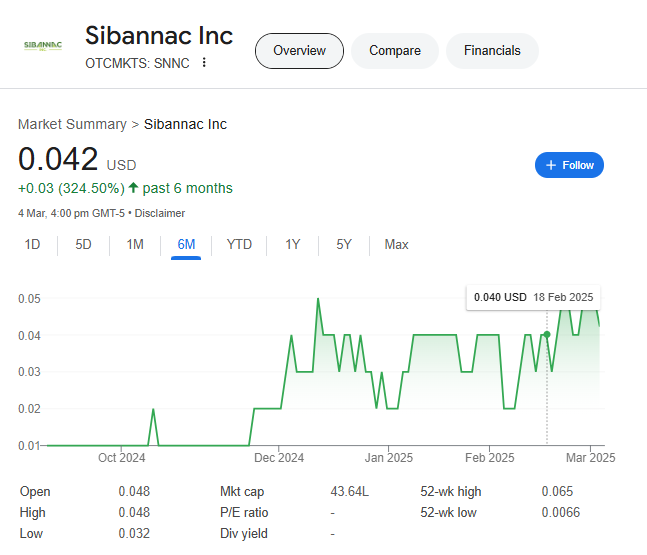This screenshot has width=647, height=555.
Task: Click the Mkt cap value 43.64L
Action: (349, 491)
